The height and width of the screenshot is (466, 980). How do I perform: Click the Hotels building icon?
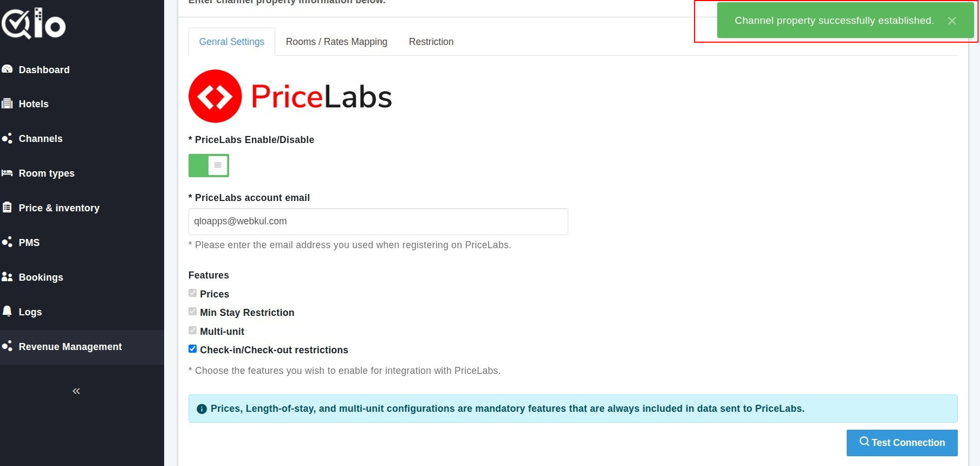tap(7, 103)
